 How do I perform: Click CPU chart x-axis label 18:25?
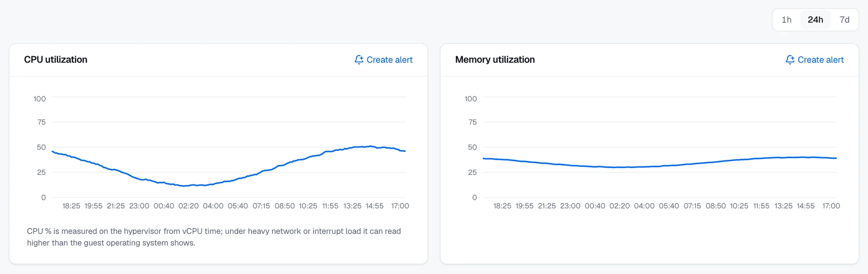point(71,206)
